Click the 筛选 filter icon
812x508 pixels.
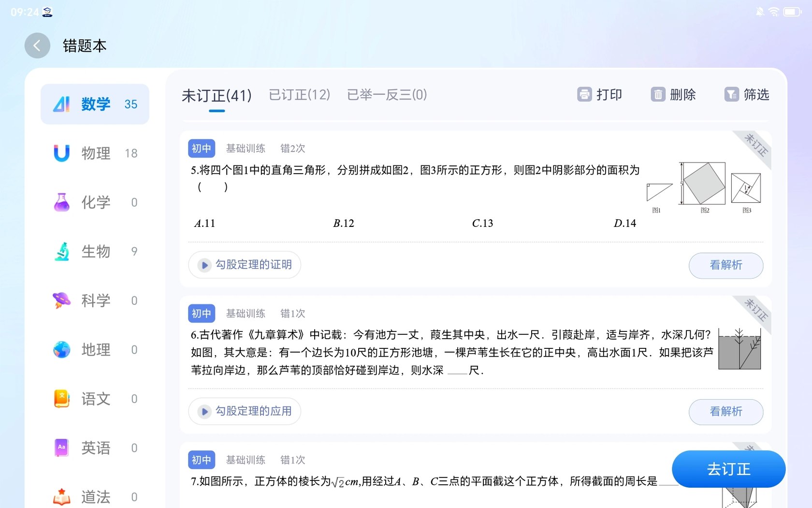(731, 94)
